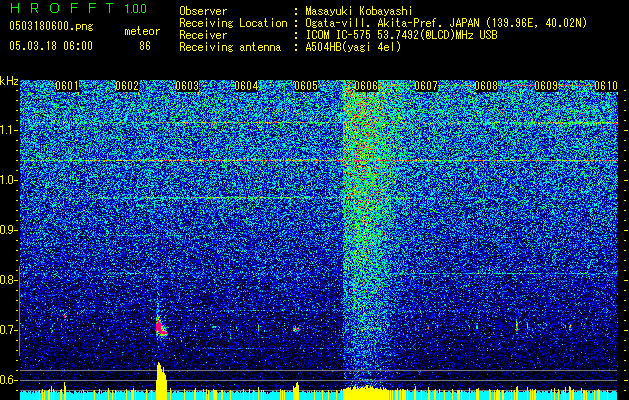Screen dimensions: 629x400
Task: Click the 'Receiver' label
Action: point(203,35)
